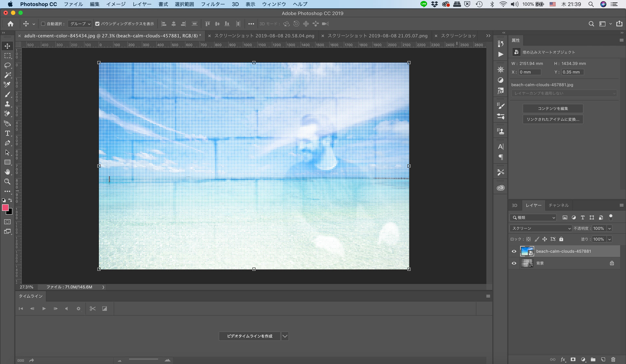
Task: Enable the Auto-Select checkbox
Action: (43, 24)
